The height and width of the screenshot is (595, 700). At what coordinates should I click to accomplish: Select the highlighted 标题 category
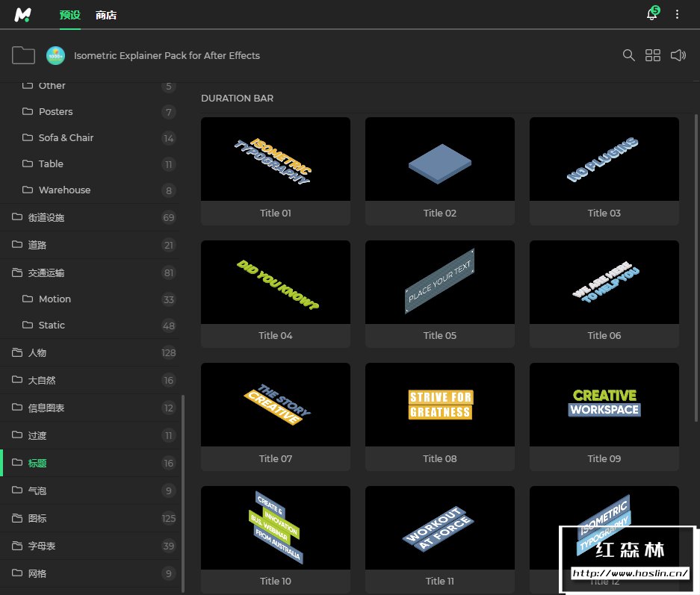pos(90,463)
